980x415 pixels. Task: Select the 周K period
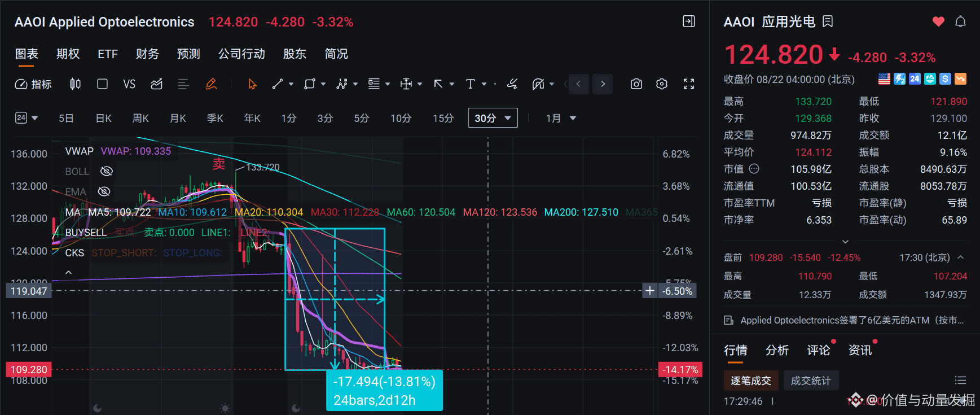point(140,118)
